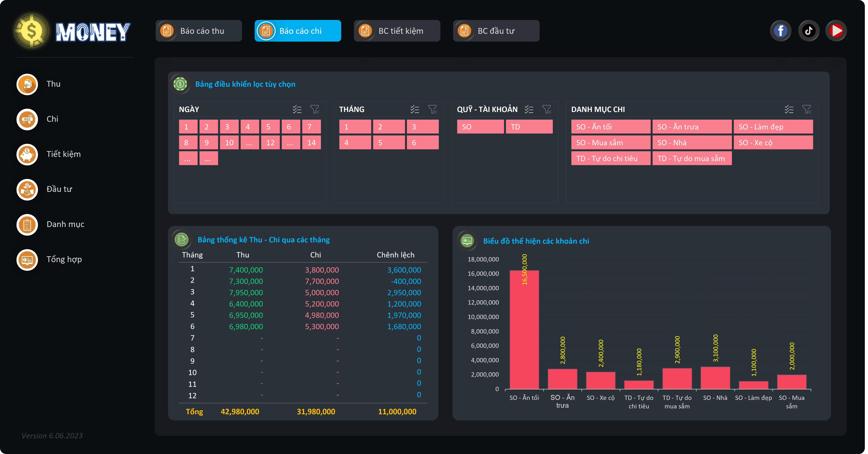The image size is (868, 454).
Task: Open Báo cáo thu tab
Action: [199, 31]
